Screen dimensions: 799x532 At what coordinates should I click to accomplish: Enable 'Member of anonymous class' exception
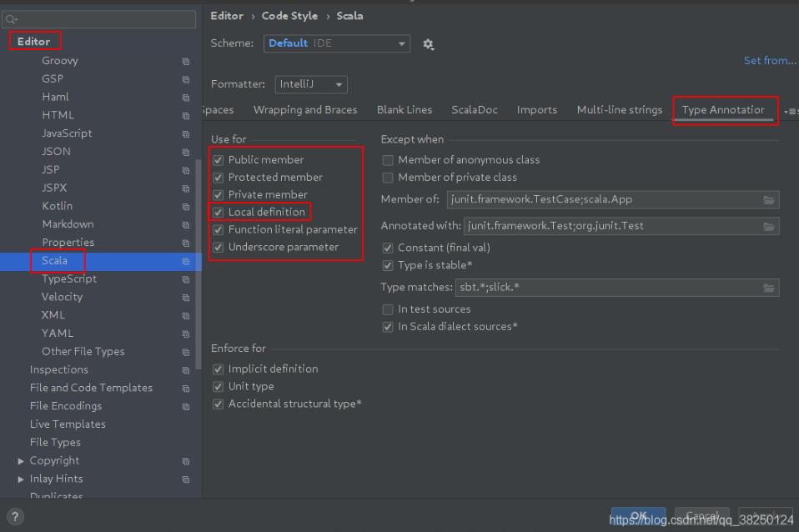pos(388,160)
